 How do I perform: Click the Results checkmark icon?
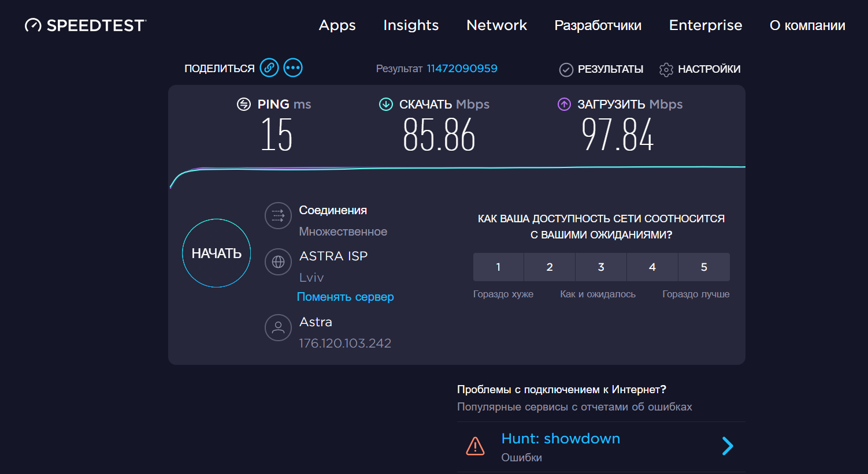[x=566, y=70]
